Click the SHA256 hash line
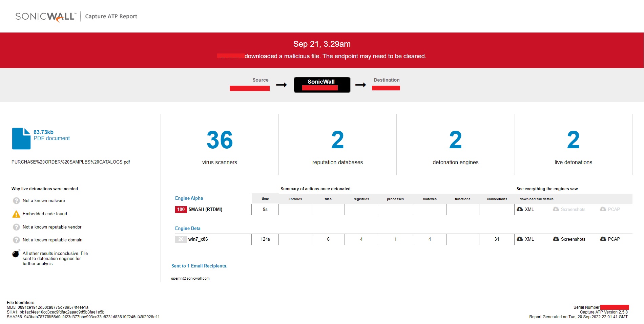This screenshot has height=324, width=644. (83, 317)
